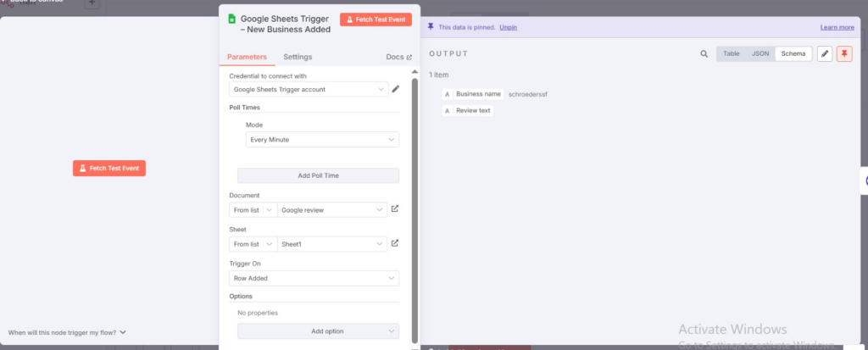
Task: Click the parameters panel scrollbar
Action: [x=415, y=210]
